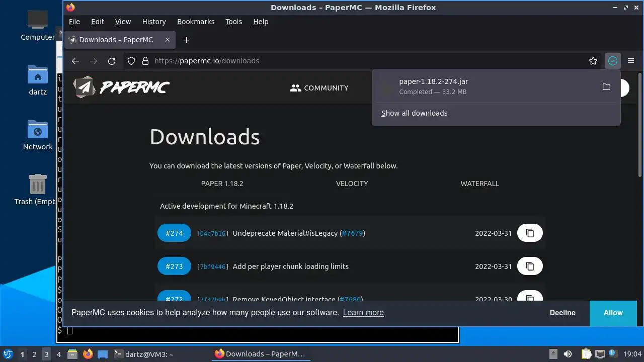Switch to the PAPER 1.18.2 tab
644x362 pixels.
222,184
